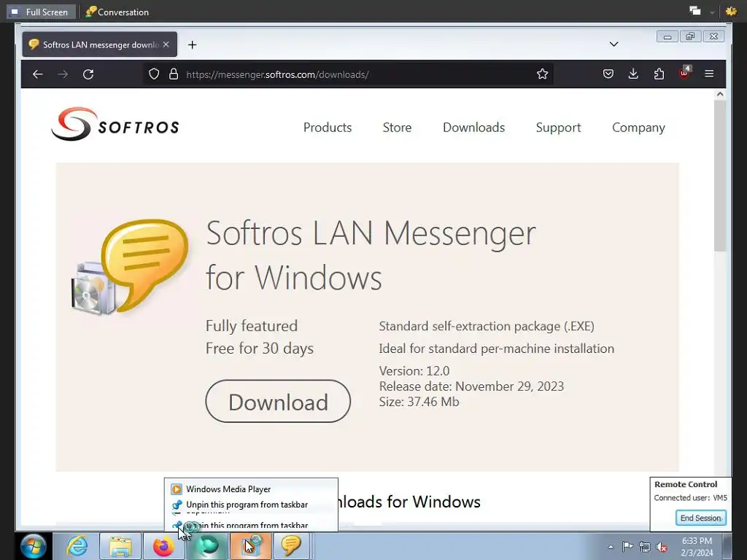Select Windows Media Player in jump list
Image resolution: width=747 pixels, height=560 pixels.
tap(251, 489)
